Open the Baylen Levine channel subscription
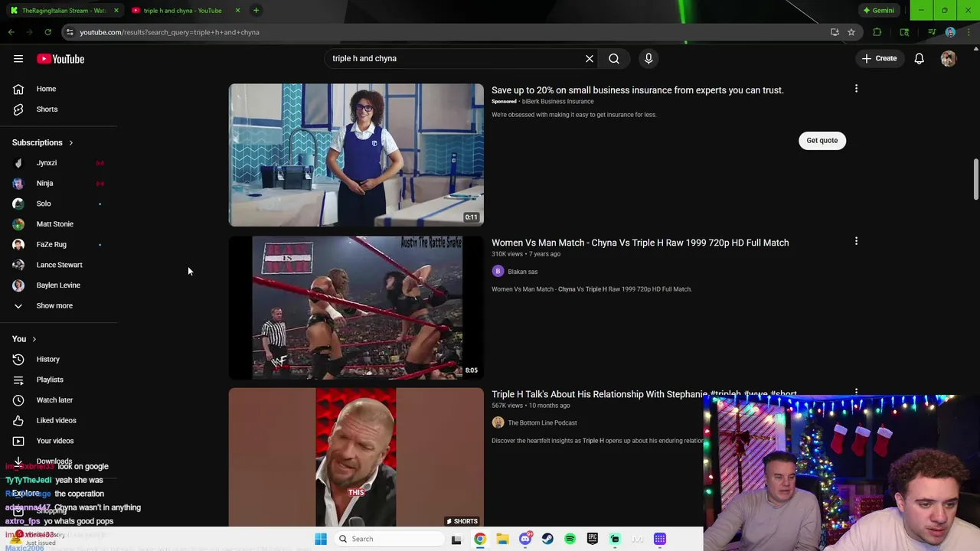Screen dimensions: 980x551 point(58,285)
